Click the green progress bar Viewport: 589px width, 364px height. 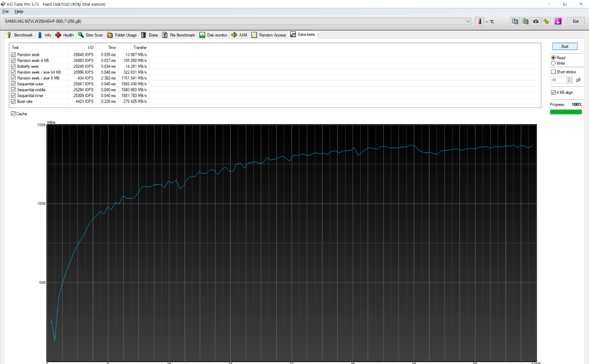566,112
